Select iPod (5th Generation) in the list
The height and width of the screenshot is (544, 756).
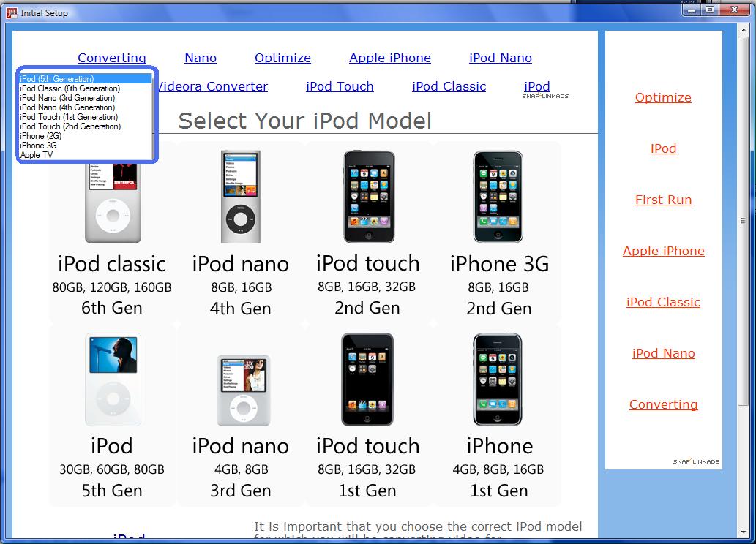tap(86, 78)
